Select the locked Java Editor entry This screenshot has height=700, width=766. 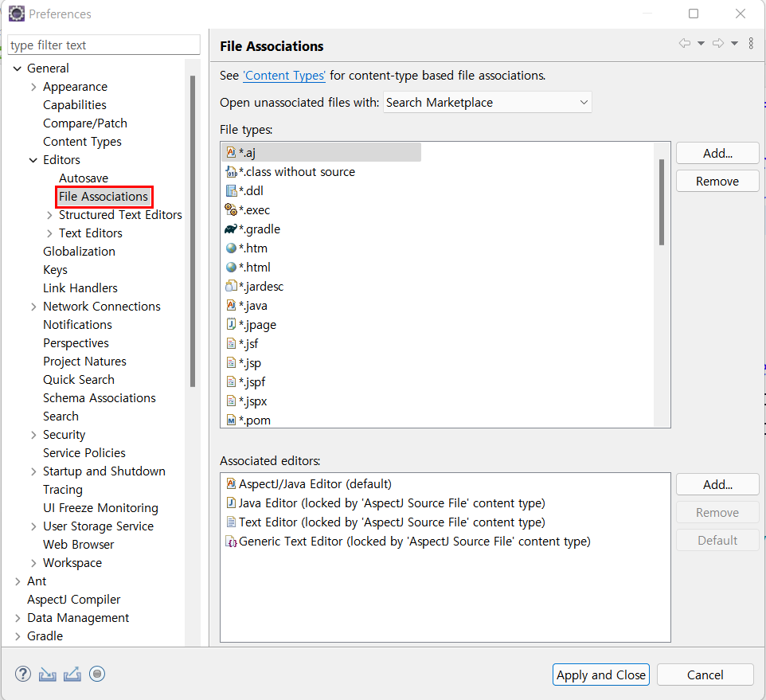click(x=385, y=503)
